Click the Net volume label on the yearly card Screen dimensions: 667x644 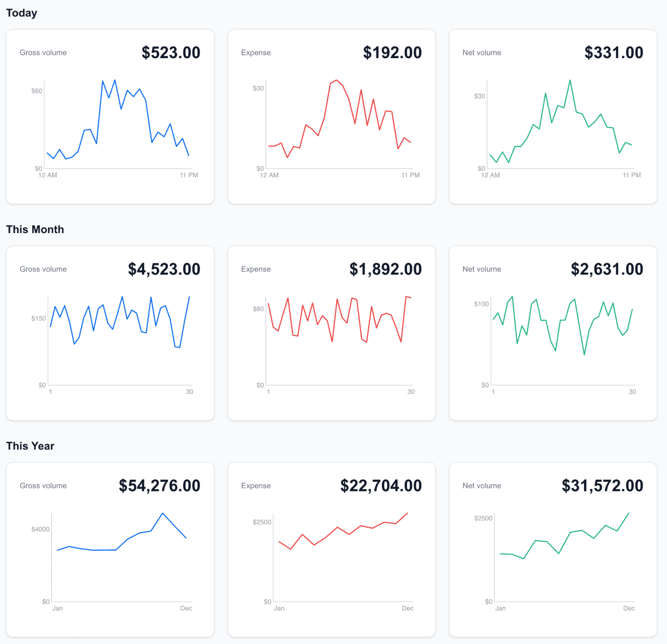[x=482, y=486]
